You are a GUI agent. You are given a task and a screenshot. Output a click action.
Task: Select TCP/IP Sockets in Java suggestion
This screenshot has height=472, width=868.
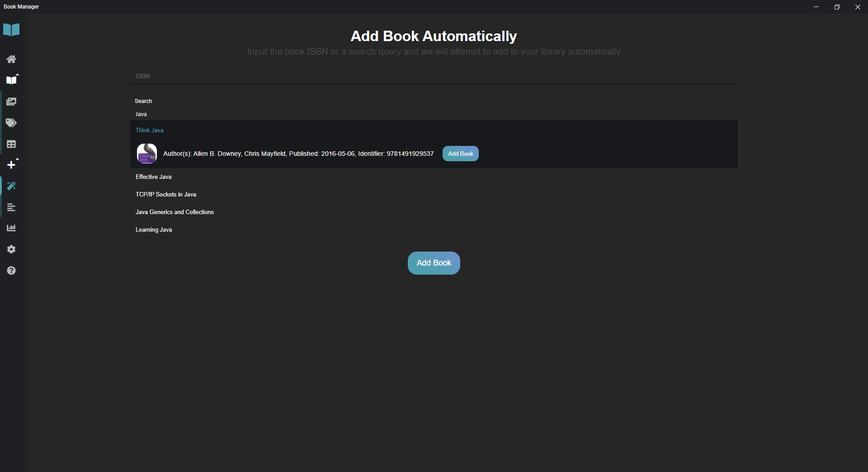click(x=165, y=194)
